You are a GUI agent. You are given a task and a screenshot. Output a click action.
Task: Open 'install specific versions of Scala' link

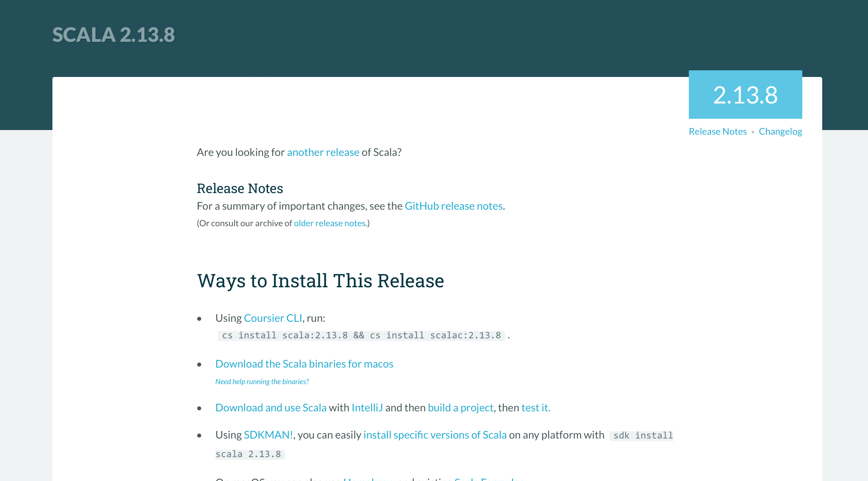tap(435, 435)
